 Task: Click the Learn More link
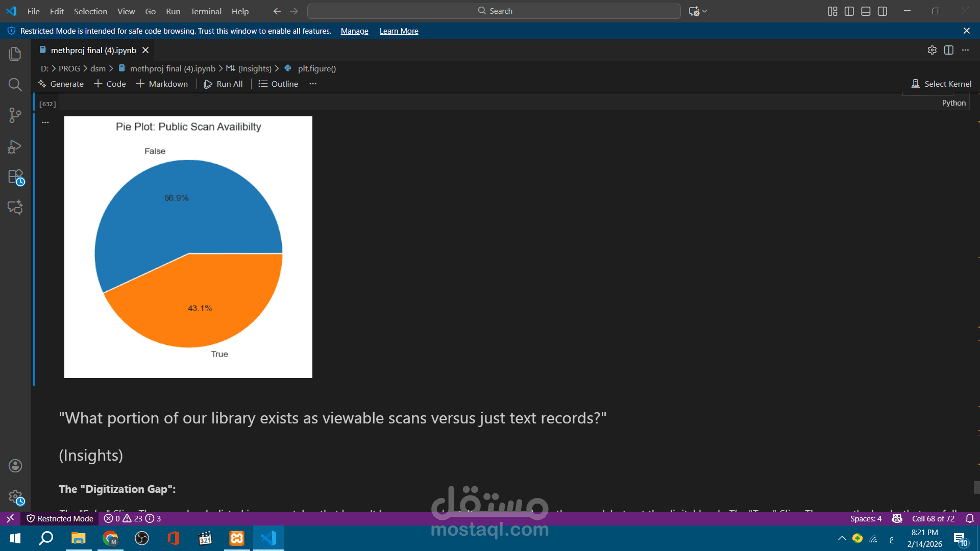399,31
